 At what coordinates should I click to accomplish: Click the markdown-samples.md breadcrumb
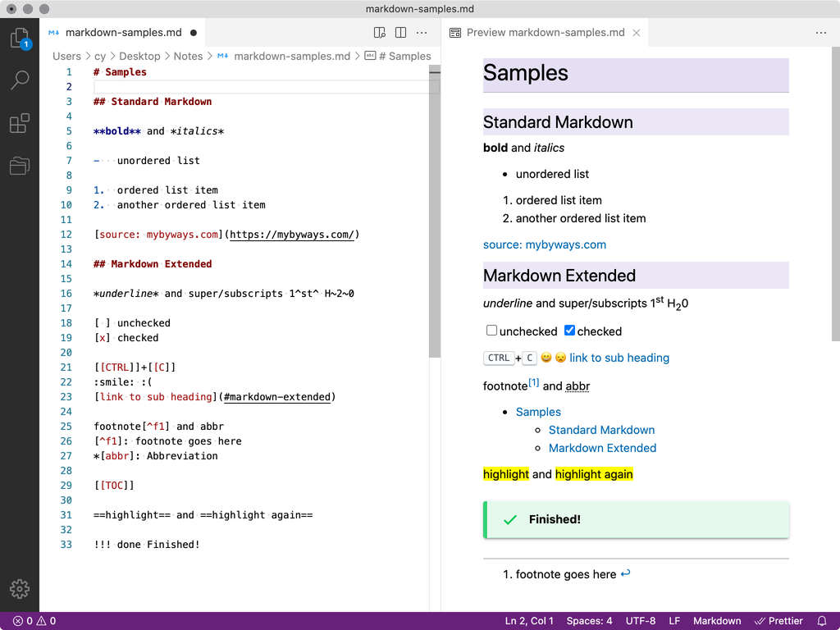(x=292, y=57)
